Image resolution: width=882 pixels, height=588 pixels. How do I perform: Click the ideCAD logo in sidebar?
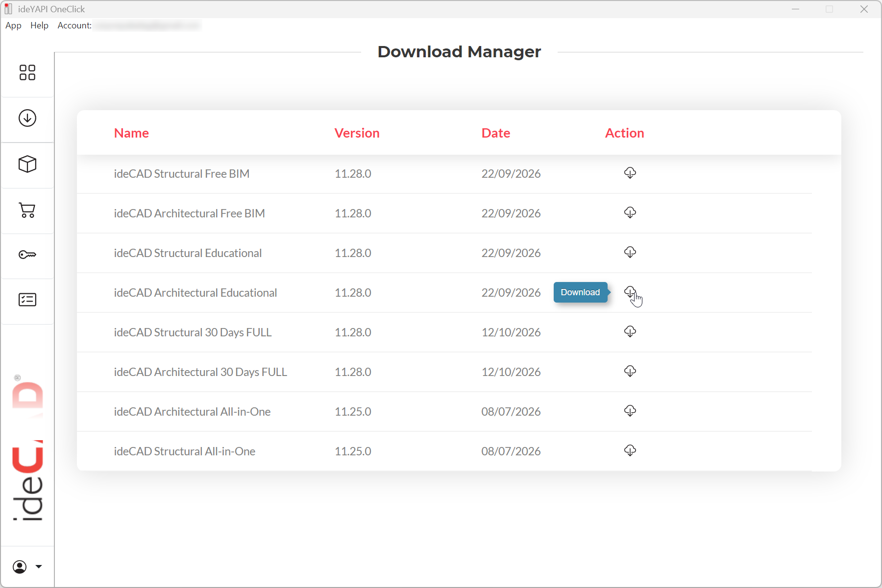pyautogui.click(x=27, y=448)
